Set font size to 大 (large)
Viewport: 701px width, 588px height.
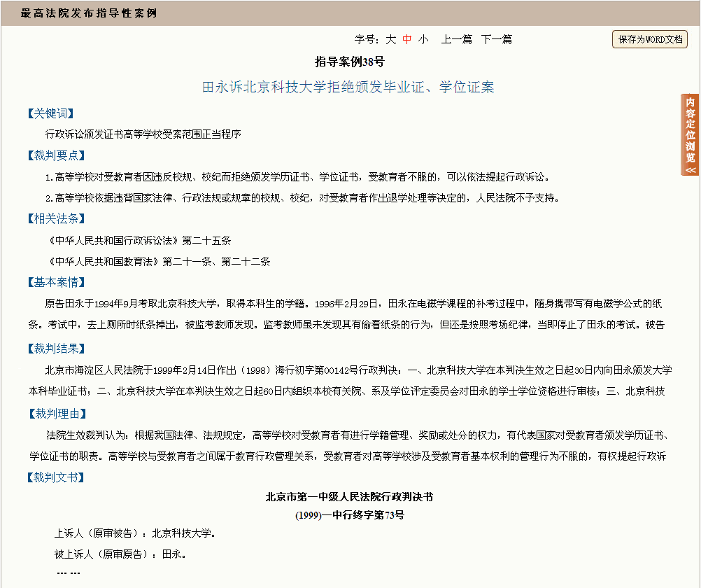391,39
